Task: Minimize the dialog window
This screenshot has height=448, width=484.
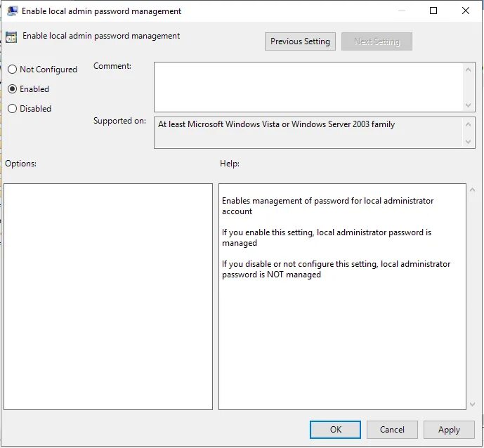Action: pos(402,11)
